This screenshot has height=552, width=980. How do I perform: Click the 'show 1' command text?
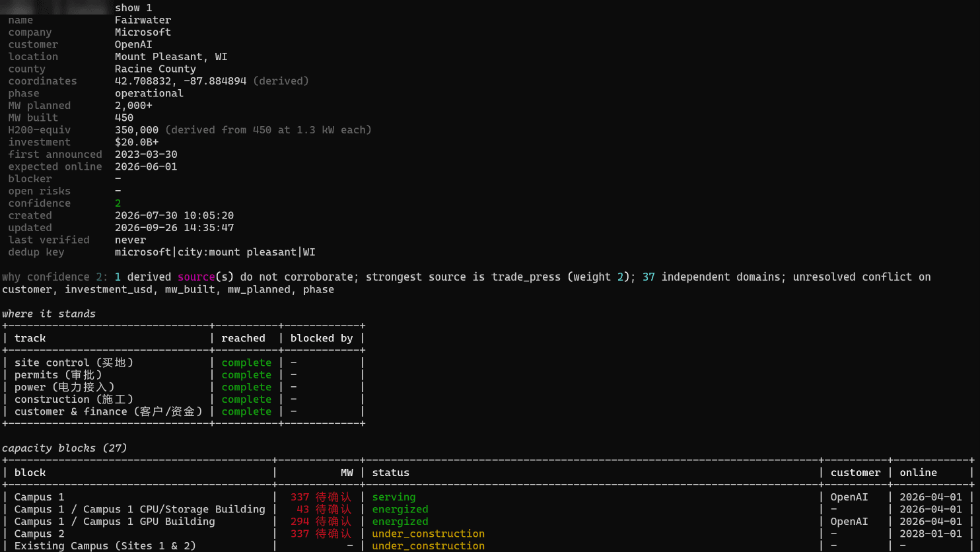[133, 8]
